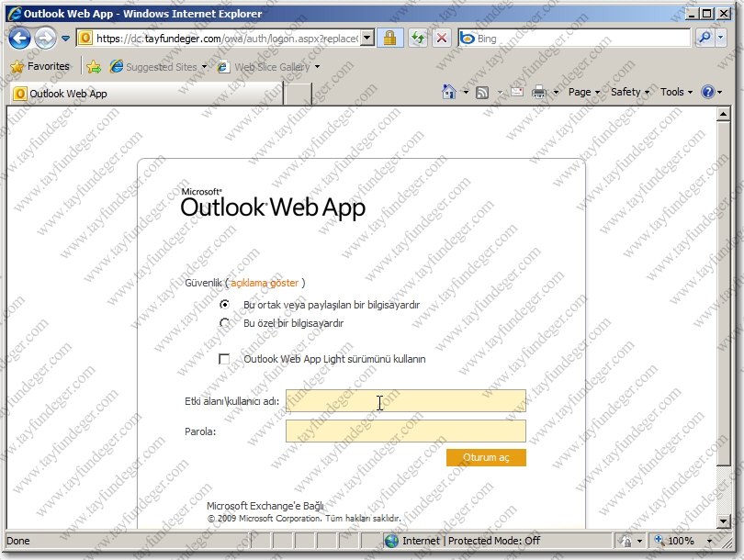Minimize the Internet Explorer window
This screenshot has height=560, width=744.
tap(692, 14)
